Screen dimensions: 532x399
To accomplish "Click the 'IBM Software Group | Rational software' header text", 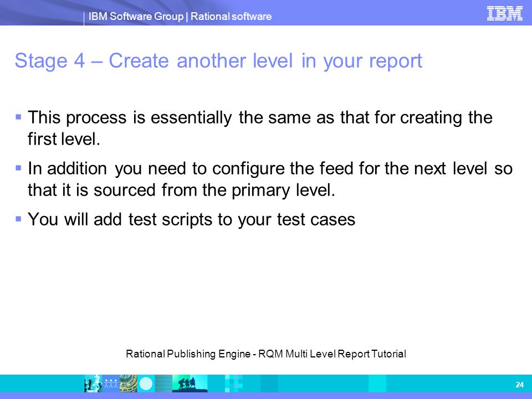I will [180, 16].
